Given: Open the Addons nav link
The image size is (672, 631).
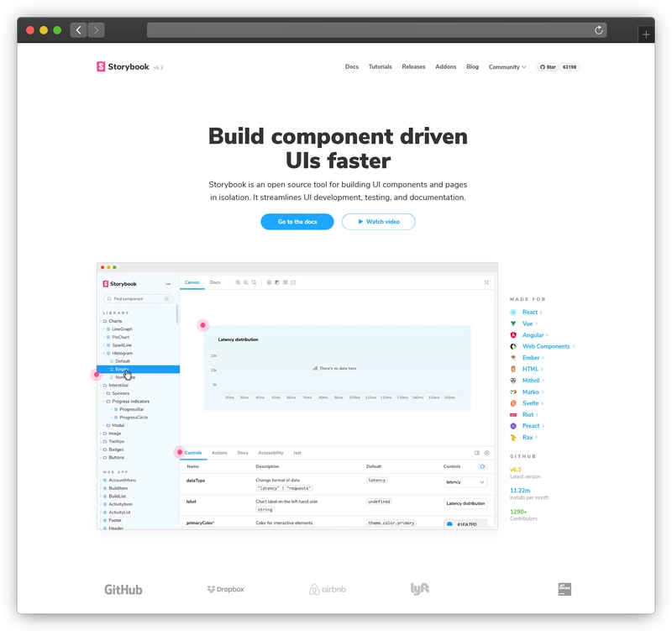Looking at the screenshot, I should pos(446,67).
